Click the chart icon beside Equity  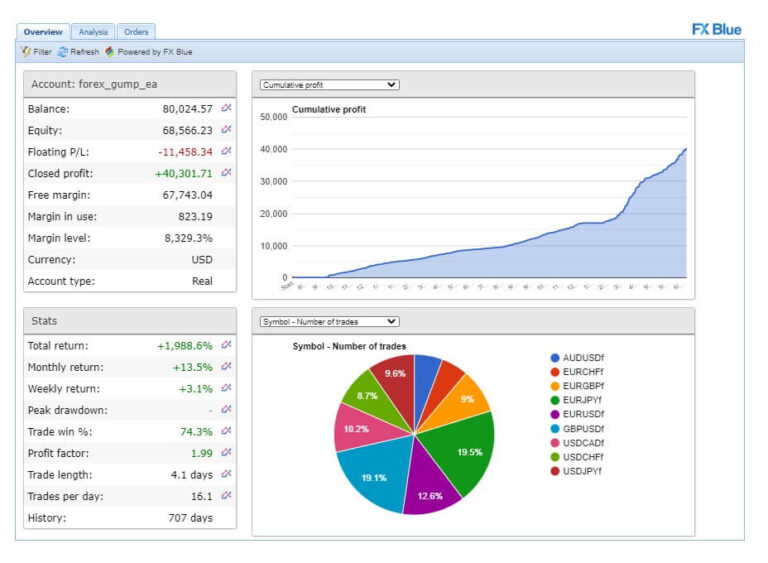tap(226, 129)
